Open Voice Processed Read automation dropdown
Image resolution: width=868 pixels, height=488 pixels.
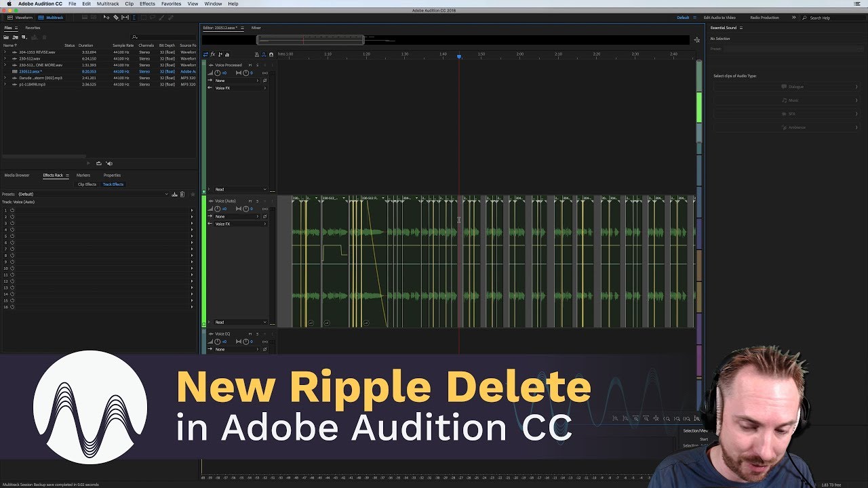click(240, 189)
